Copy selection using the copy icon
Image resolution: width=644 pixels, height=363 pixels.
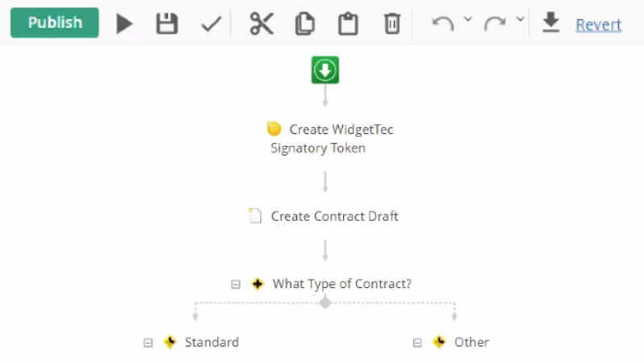pyautogui.click(x=305, y=23)
